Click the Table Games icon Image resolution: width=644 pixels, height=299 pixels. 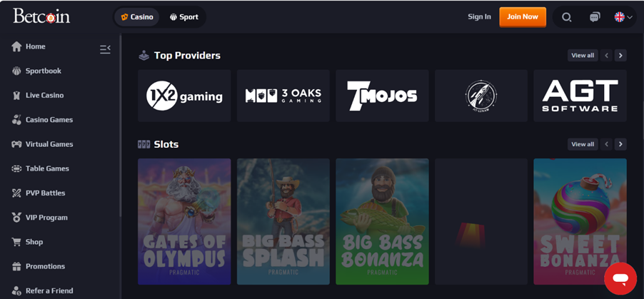tap(16, 169)
